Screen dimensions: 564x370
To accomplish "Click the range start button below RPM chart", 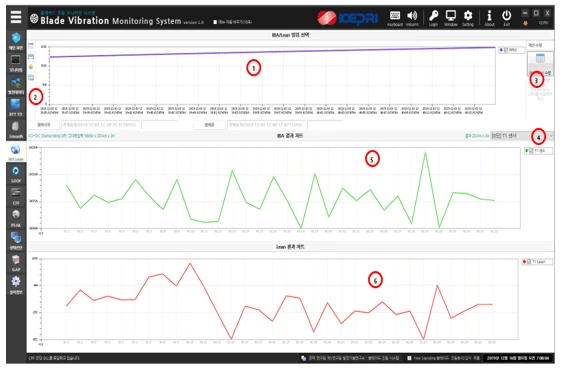I will (x=44, y=125).
